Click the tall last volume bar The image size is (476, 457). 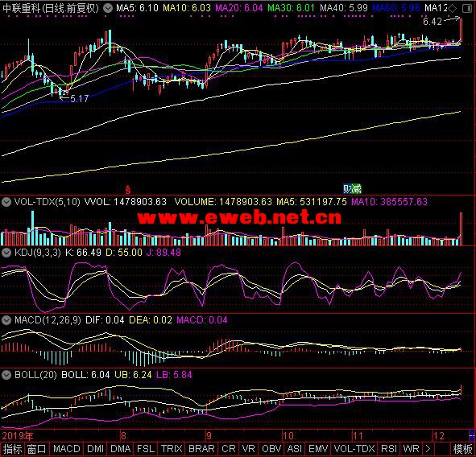point(461,229)
